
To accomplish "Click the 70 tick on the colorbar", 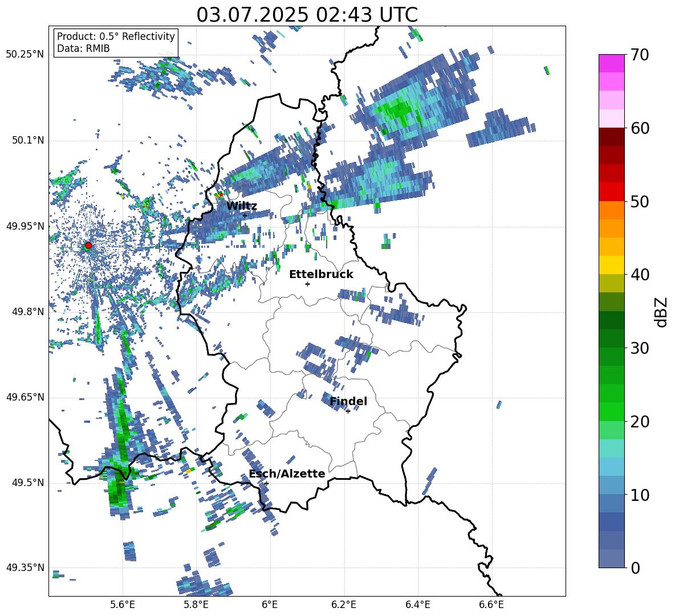I will pyautogui.click(x=640, y=55).
